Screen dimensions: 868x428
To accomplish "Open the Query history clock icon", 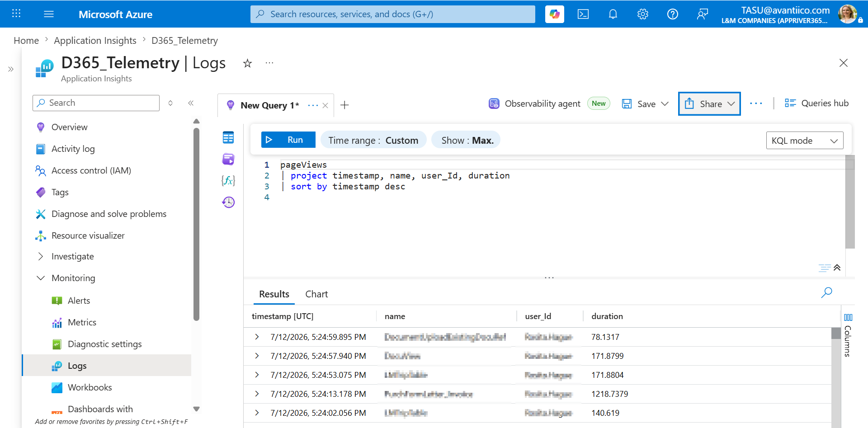I will (228, 202).
